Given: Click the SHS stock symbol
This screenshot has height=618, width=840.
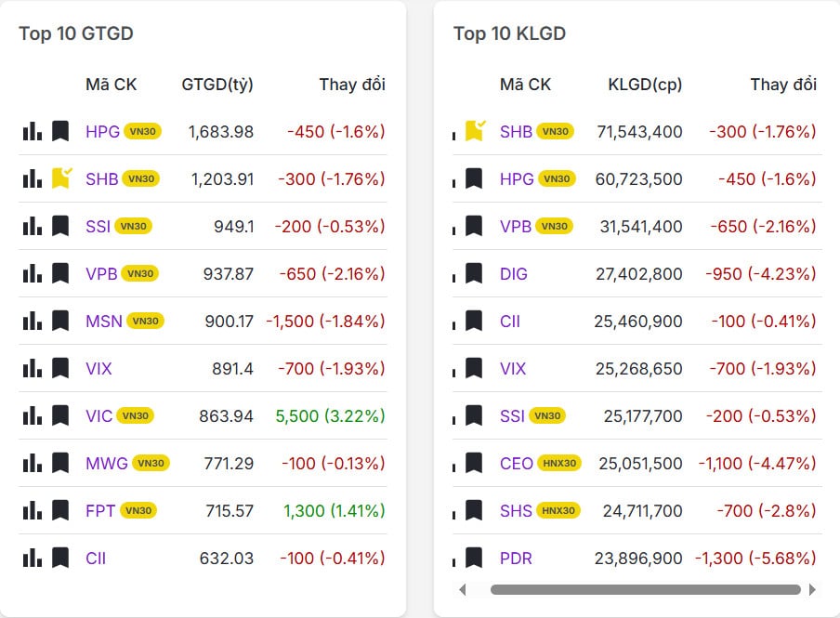Looking at the screenshot, I should [516, 510].
